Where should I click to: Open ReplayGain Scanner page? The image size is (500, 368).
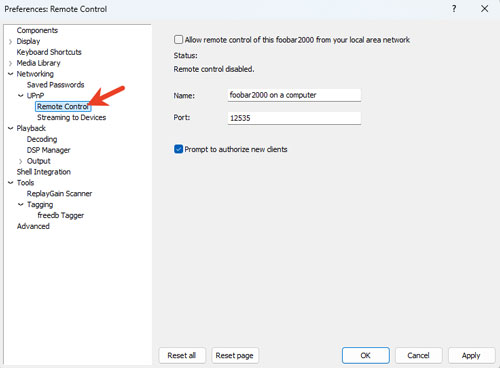[x=59, y=194]
